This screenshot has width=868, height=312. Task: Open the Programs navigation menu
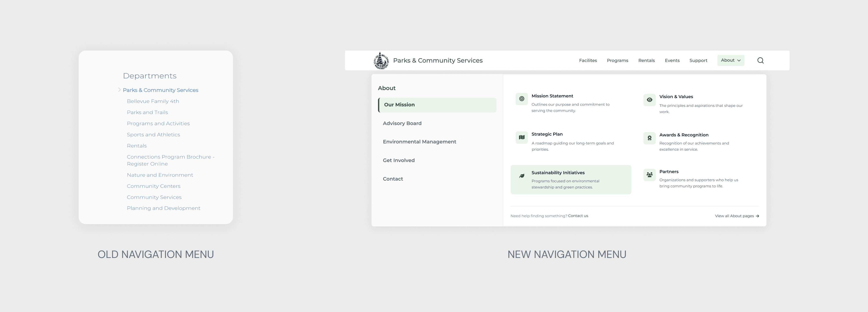pos(617,61)
